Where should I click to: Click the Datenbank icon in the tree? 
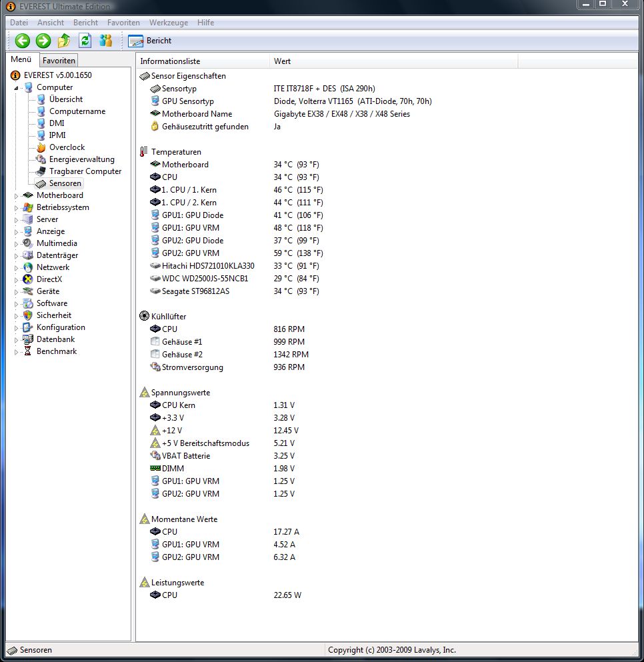28,339
